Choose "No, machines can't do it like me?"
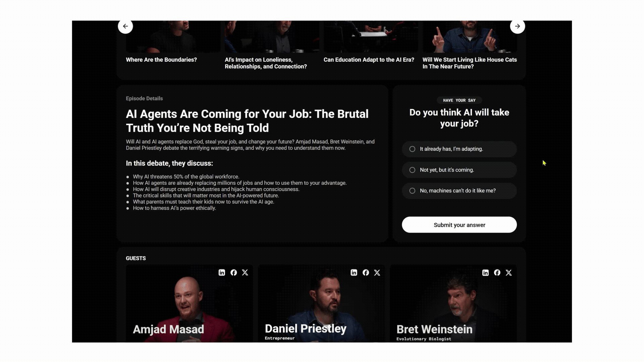The image size is (644, 362). point(459,191)
